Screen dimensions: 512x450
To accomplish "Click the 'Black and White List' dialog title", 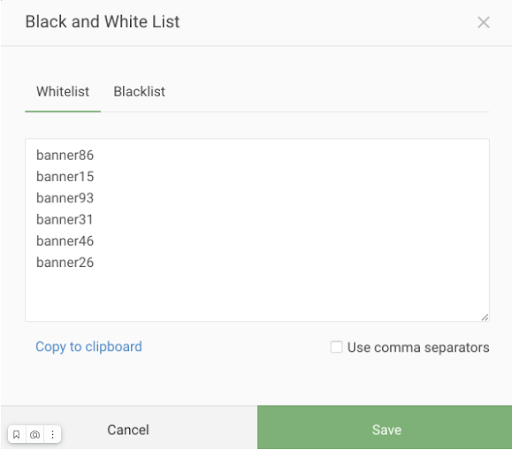I will point(102,22).
